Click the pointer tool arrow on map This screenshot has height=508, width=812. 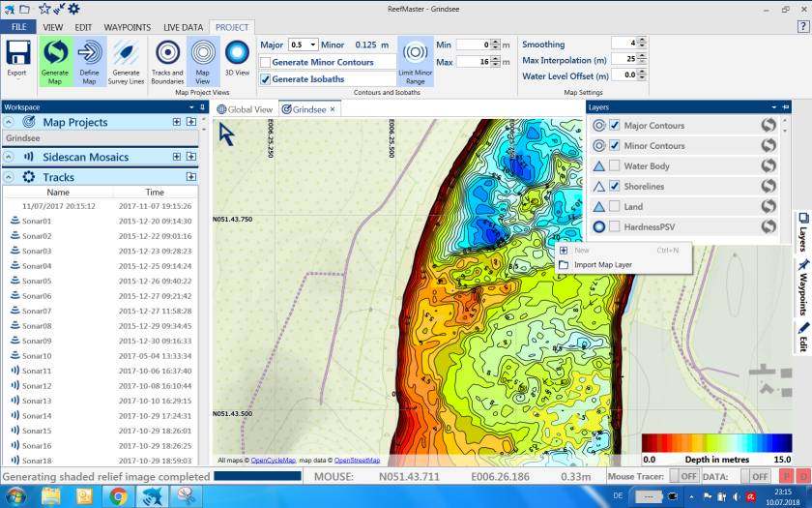226,134
